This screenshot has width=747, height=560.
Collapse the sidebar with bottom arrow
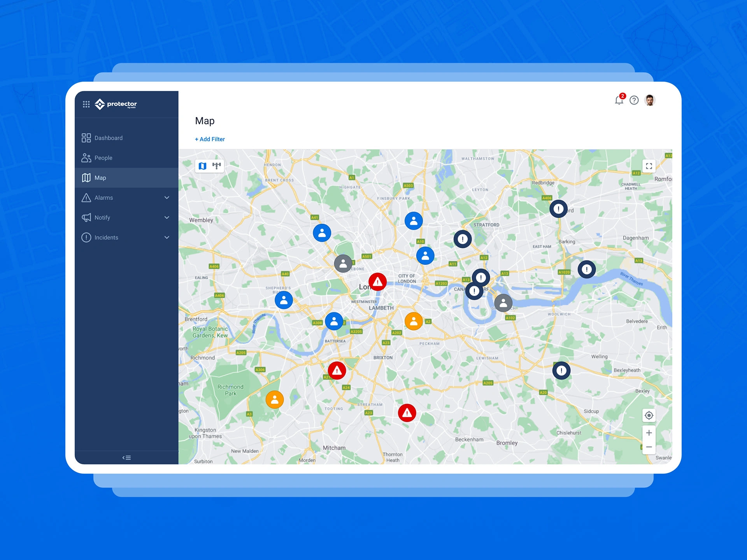[126, 458]
